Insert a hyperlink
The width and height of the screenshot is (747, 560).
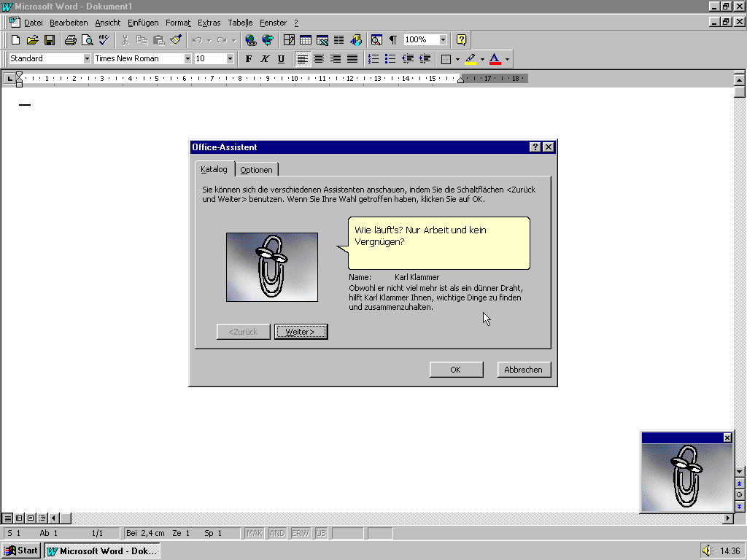(251, 40)
